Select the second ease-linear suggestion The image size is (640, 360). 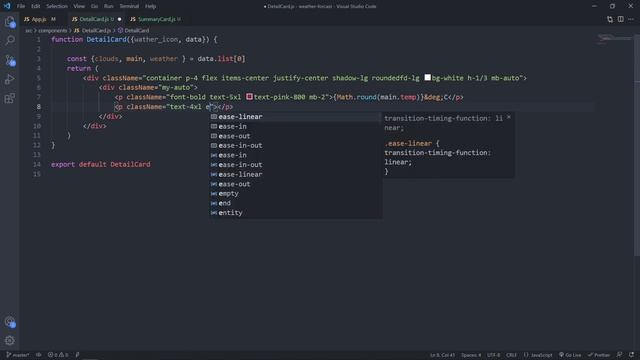296,174
